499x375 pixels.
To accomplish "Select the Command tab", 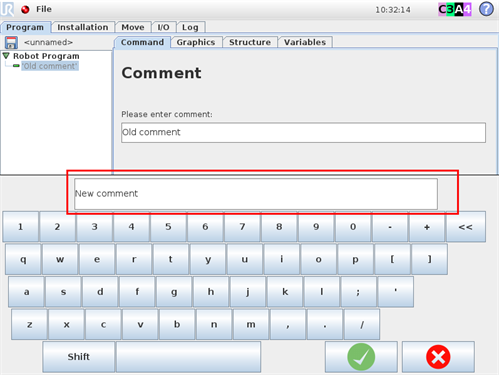I will pyautogui.click(x=142, y=42).
